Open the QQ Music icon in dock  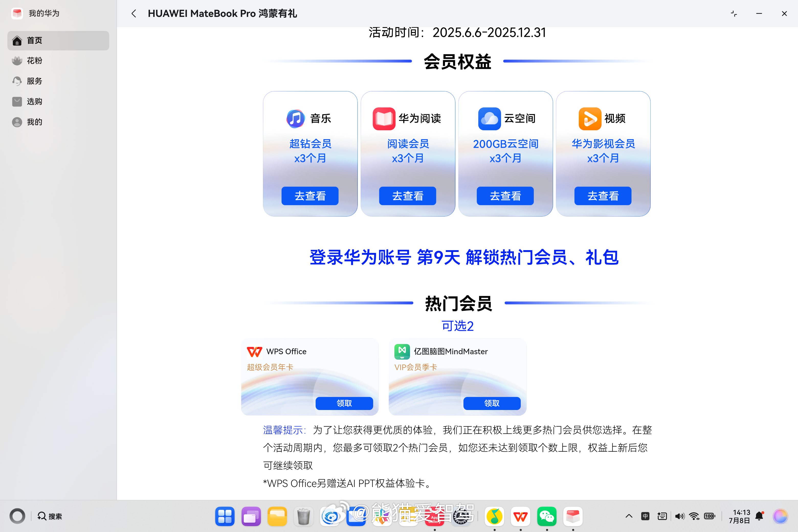pyautogui.click(x=494, y=516)
